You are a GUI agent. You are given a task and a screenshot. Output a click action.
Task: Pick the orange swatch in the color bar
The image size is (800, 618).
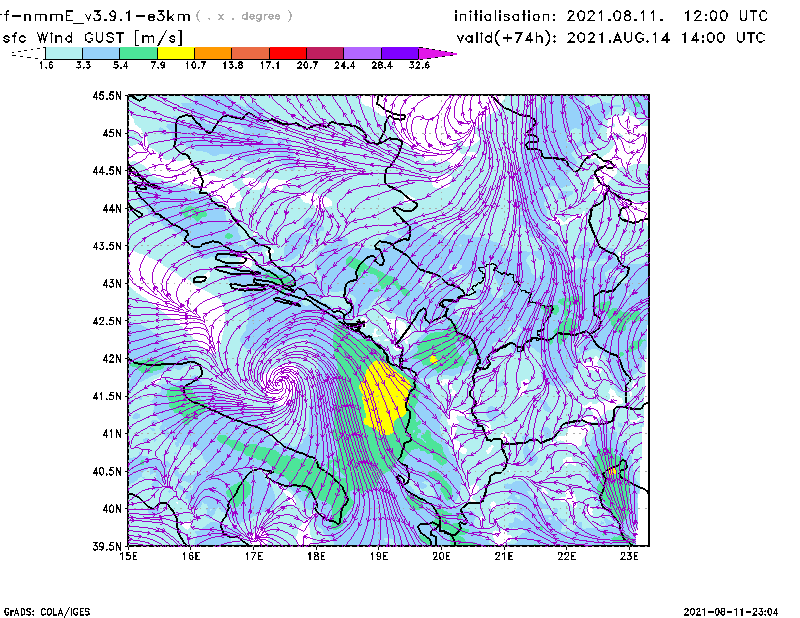point(214,52)
